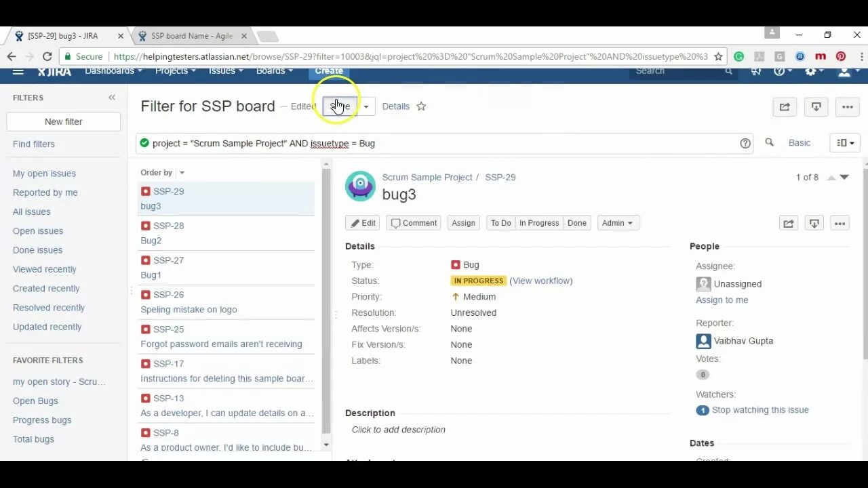This screenshot has height=488, width=868.
Task: Open Pinterest browser extension
Action: click(x=841, y=57)
